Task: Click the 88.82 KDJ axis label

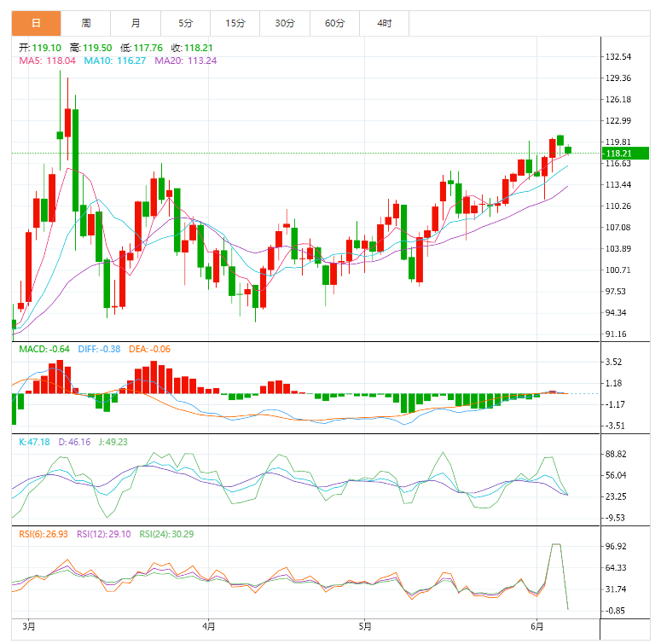Action: [x=616, y=455]
